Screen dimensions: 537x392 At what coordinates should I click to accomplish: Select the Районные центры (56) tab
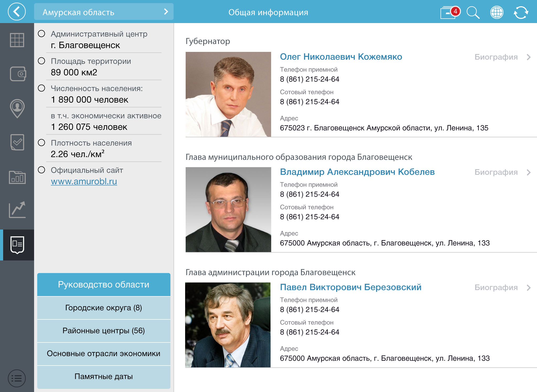coord(104,331)
